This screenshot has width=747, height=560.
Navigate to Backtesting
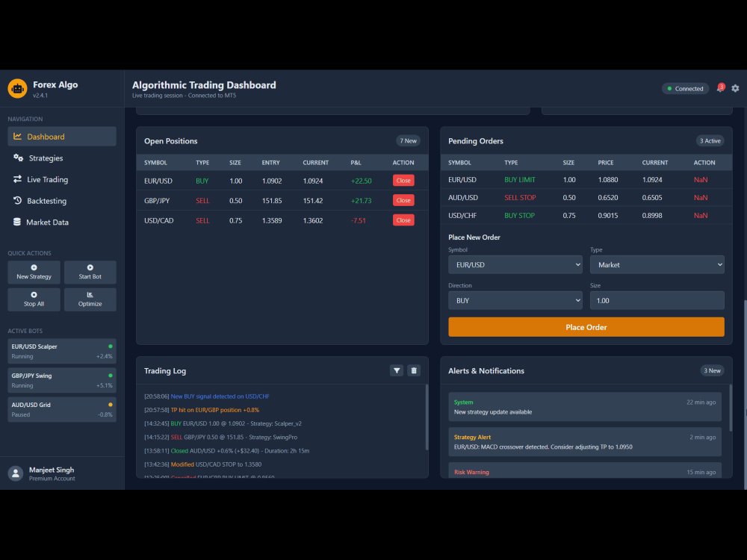point(62,201)
